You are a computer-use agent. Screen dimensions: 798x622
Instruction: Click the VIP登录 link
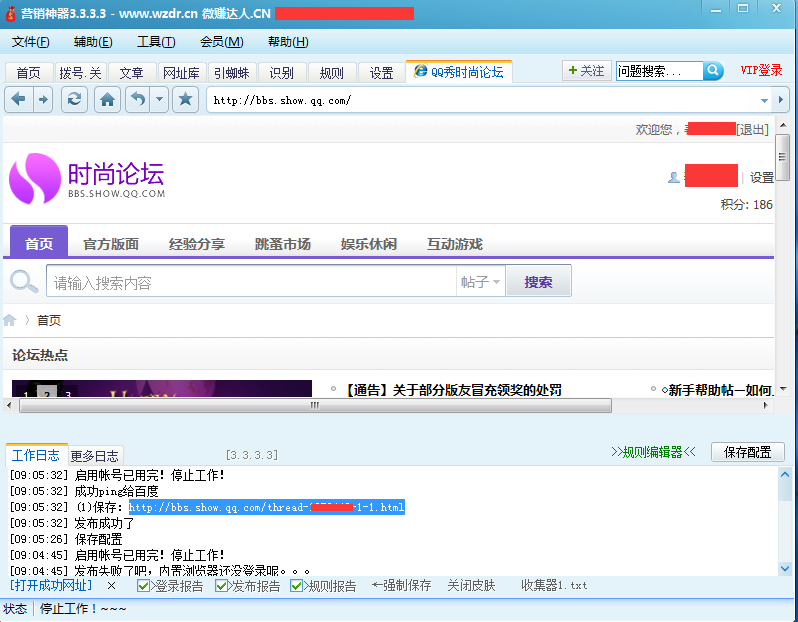tap(761, 70)
